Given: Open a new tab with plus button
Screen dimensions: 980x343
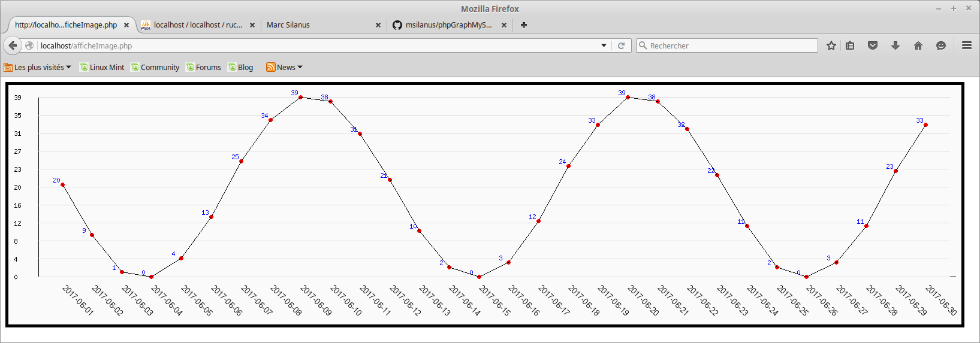Looking at the screenshot, I should click(x=523, y=25).
